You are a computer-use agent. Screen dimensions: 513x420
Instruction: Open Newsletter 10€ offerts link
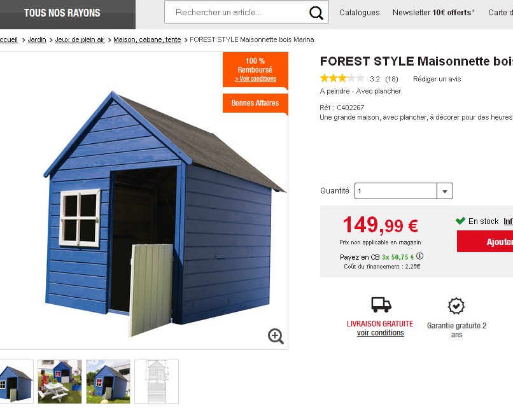click(433, 13)
